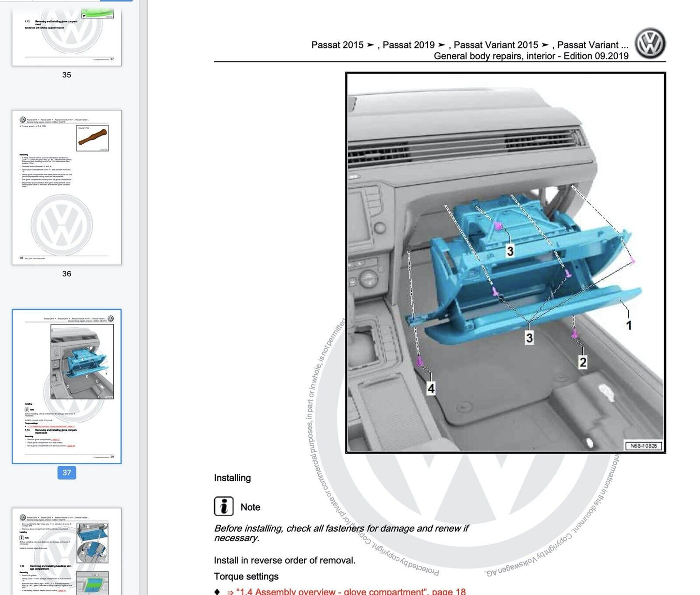Click the page number label 36
The height and width of the screenshot is (595, 700).
point(66,274)
